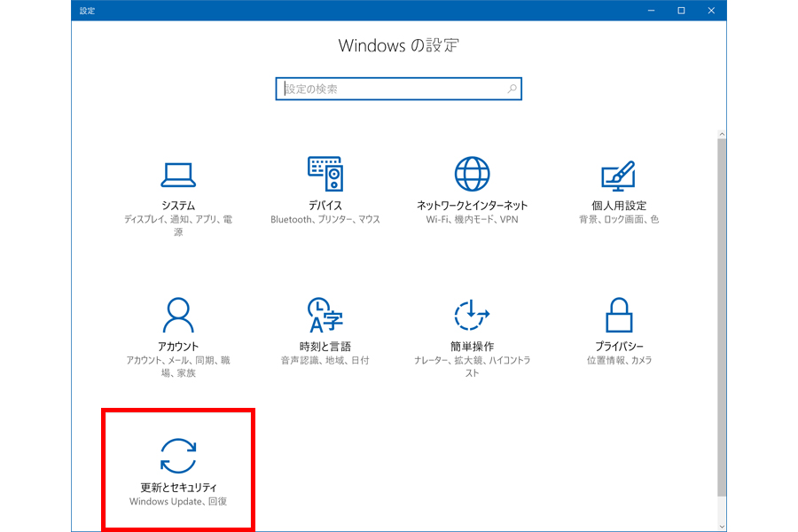This screenshot has width=798, height=532.
Task: Focus the 設定の検索 search field
Action: click(390, 90)
